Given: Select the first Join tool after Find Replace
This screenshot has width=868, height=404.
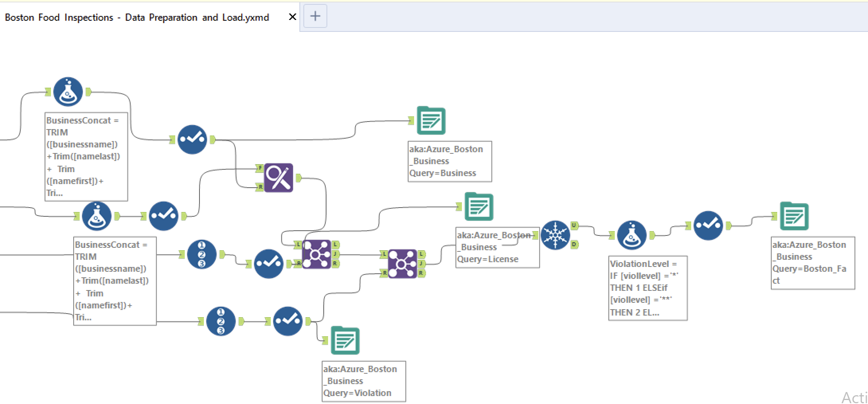Looking at the screenshot, I should (x=317, y=254).
